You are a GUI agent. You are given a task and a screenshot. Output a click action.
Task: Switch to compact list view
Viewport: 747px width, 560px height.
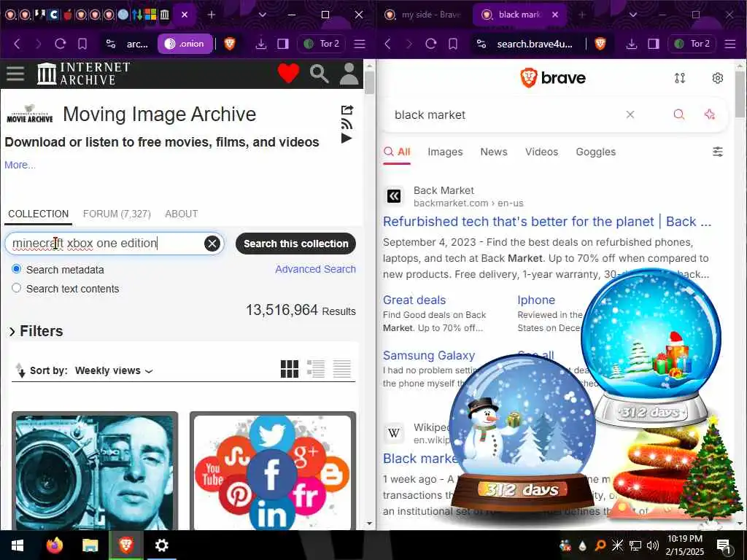(341, 368)
